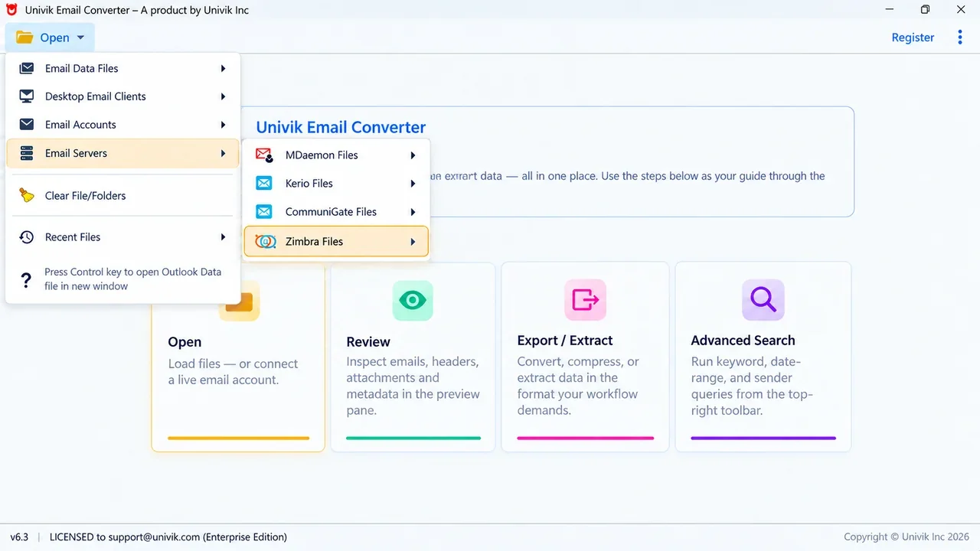Click the Recent Files history clock icon

27,237
